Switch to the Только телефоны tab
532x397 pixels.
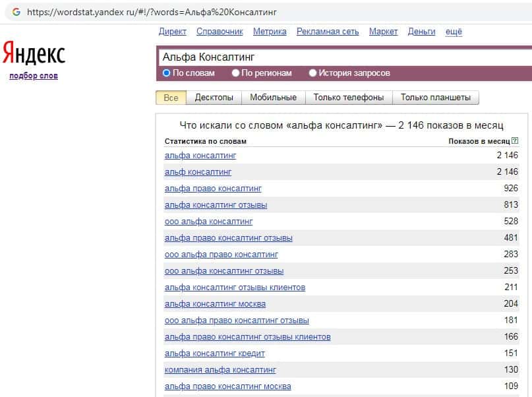pyautogui.click(x=349, y=98)
